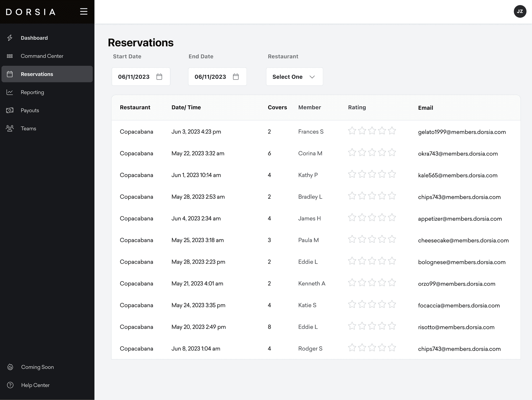Give Corina M reservation one star

[352, 153]
